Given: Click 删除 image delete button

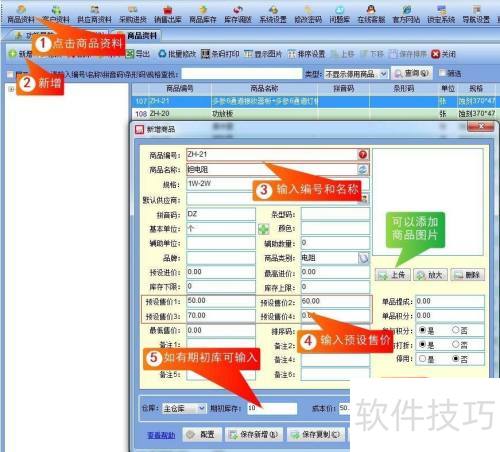Looking at the screenshot, I should pyautogui.click(x=467, y=275).
